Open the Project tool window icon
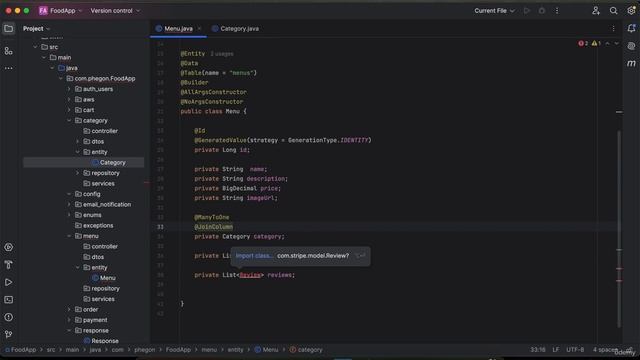The height and width of the screenshot is (360, 640). coord(8,29)
